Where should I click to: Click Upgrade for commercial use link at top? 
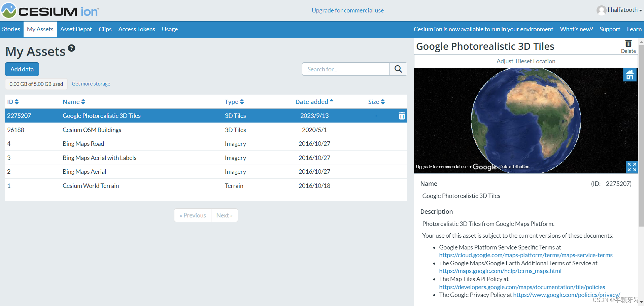(348, 10)
